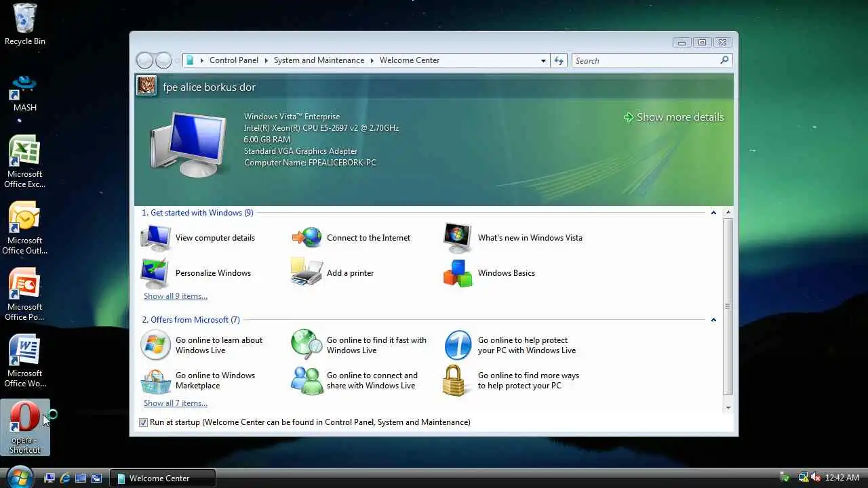Click the muted volume tray icon
The image size is (868, 488).
click(x=816, y=478)
